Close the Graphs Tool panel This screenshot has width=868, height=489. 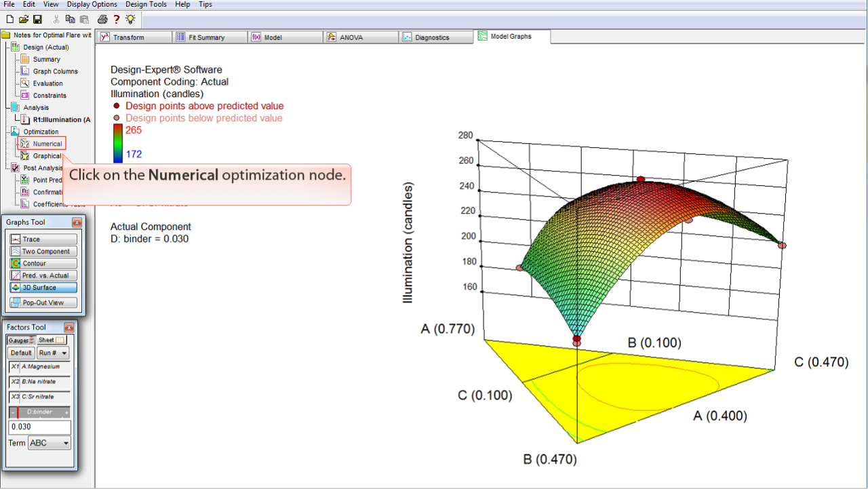77,222
